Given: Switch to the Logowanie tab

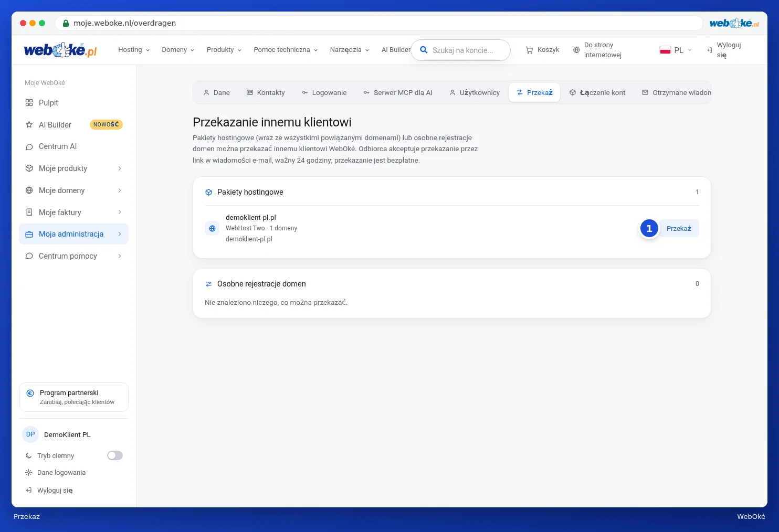Looking at the screenshot, I should click(324, 92).
